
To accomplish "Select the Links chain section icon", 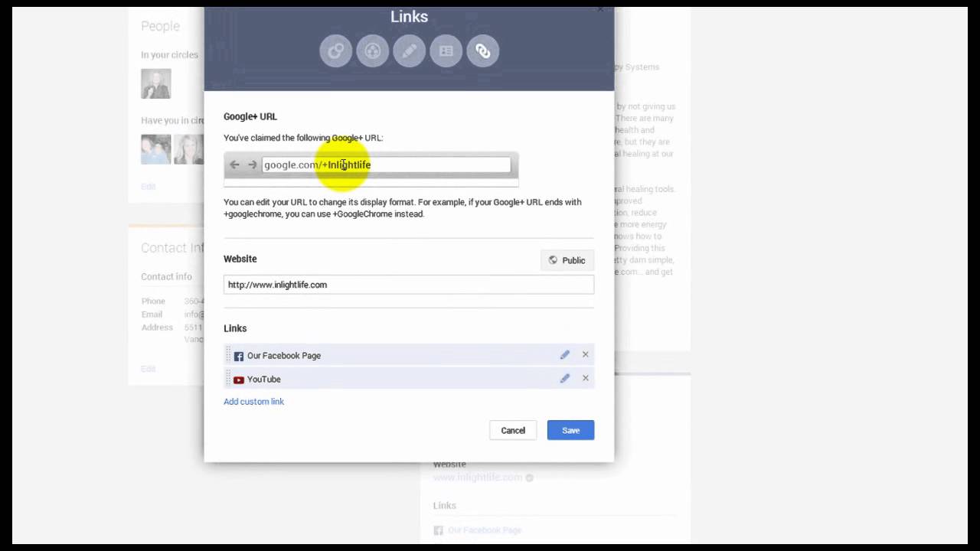I will 482,51.
